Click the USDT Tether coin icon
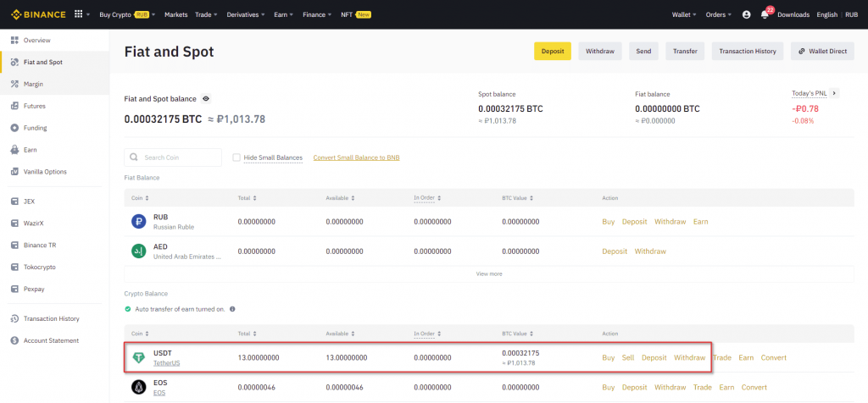Viewport: 868px width, 403px height. click(138, 357)
